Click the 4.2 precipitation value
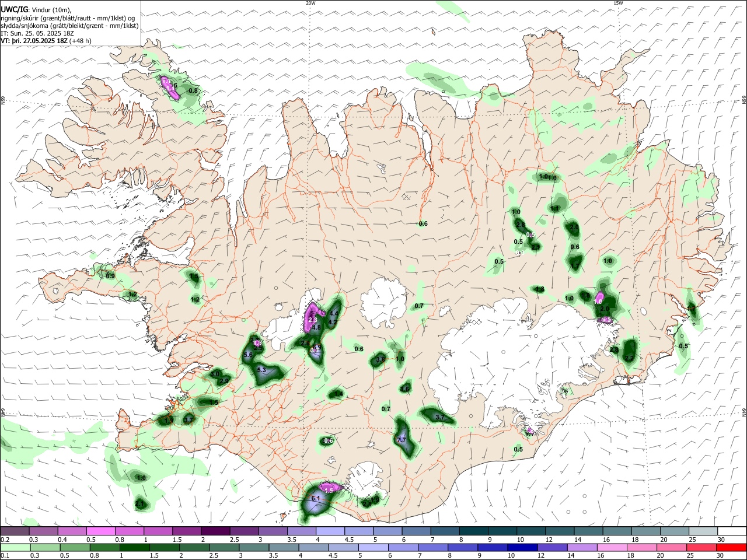This screenshot has width=747, height=560. coord(333,322)
